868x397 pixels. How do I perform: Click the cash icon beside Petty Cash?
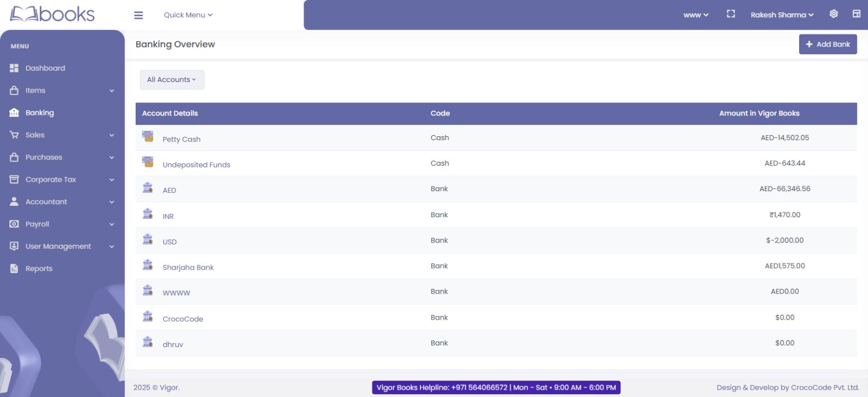(x=147, y=136)
